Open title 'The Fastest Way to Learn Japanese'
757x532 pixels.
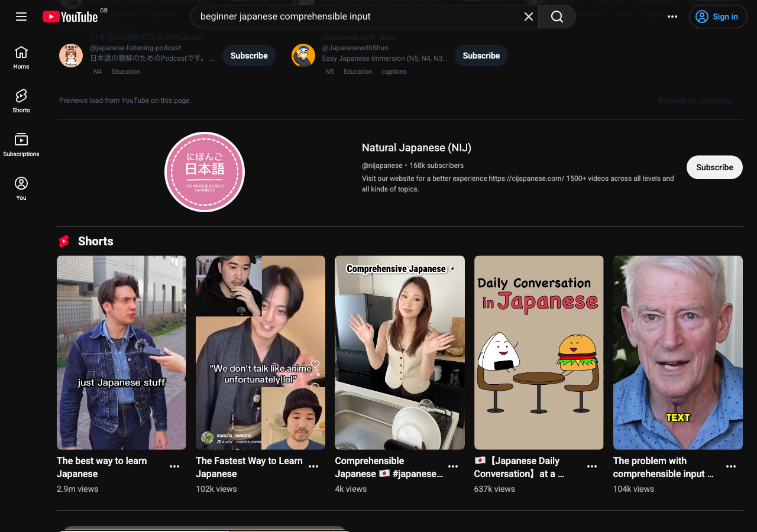[x=249, y=467]
